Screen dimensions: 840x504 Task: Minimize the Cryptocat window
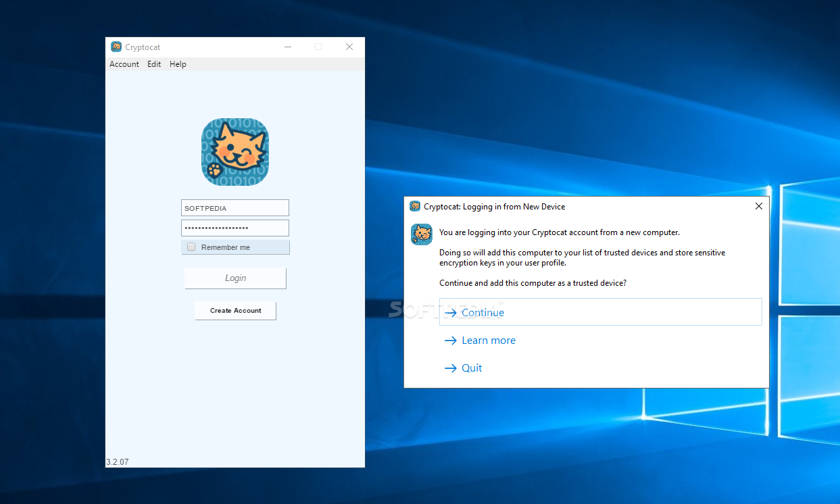click(x=288, y=47)
